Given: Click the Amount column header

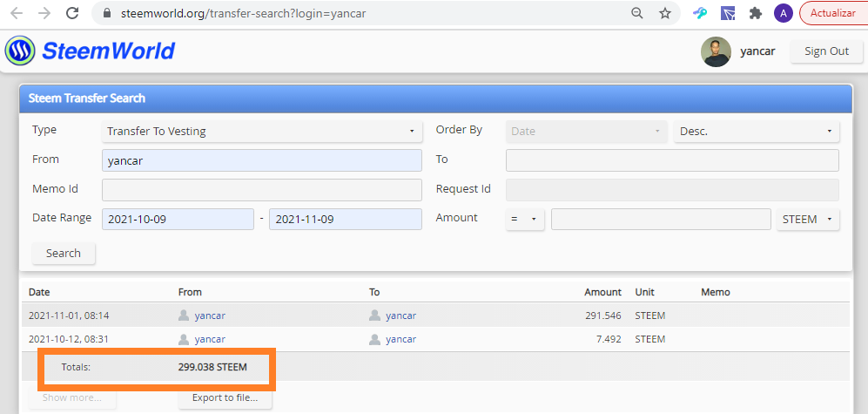Looking at the screenshot, I should [x=602, y=292].
